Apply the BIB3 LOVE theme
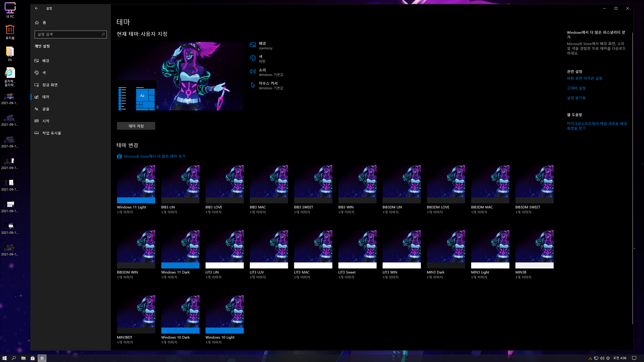644x362 pixels. coord(224,190)
